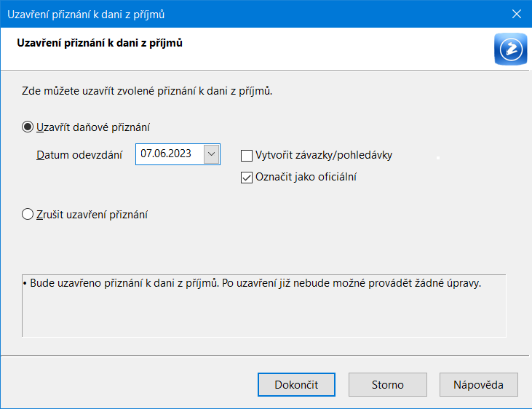Select the Uzavřít daňové přiznání radio button
Image resolution: width=532 pixels, height=409 pixels.
pos(28,127)
